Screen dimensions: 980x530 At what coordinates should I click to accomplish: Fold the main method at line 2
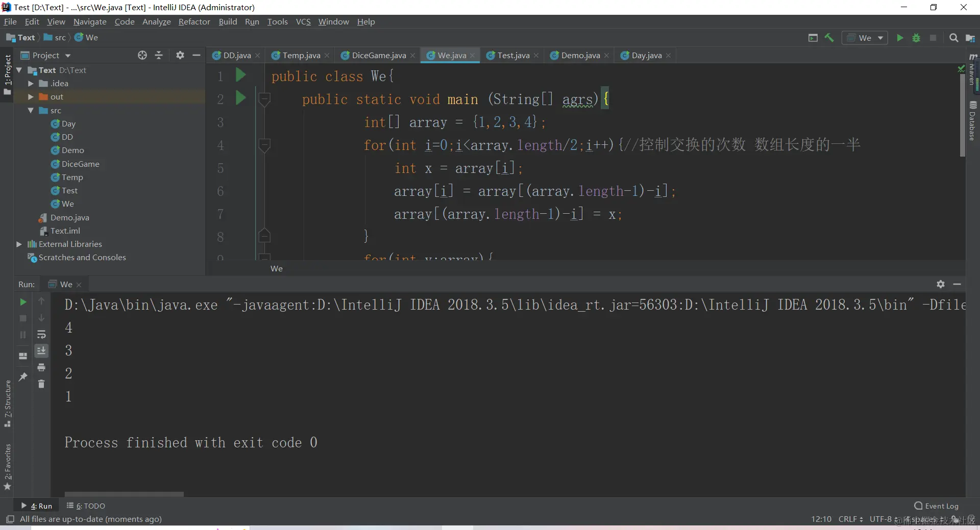coord(264,98)
